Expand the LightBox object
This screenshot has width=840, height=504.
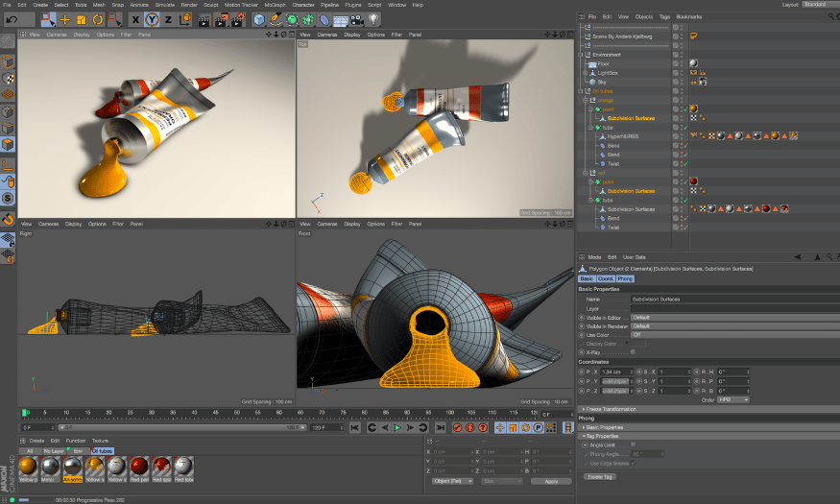(x=585, y=73)
